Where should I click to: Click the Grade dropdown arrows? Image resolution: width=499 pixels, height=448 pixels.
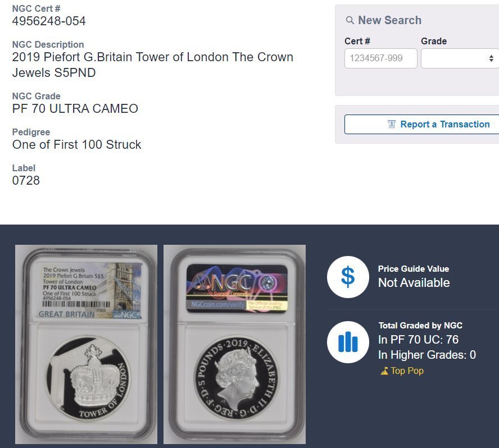(x=491, y=58)
